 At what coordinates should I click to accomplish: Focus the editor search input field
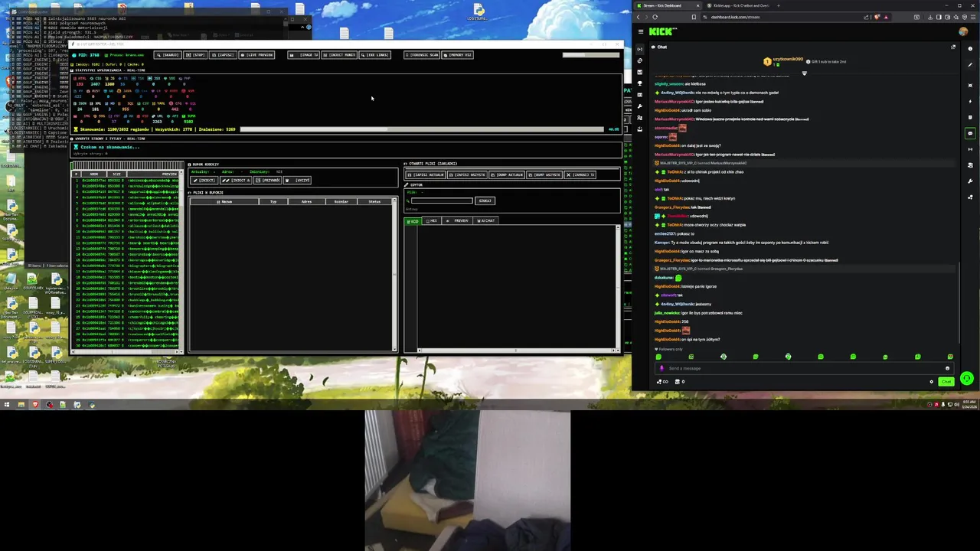[442, 201]
